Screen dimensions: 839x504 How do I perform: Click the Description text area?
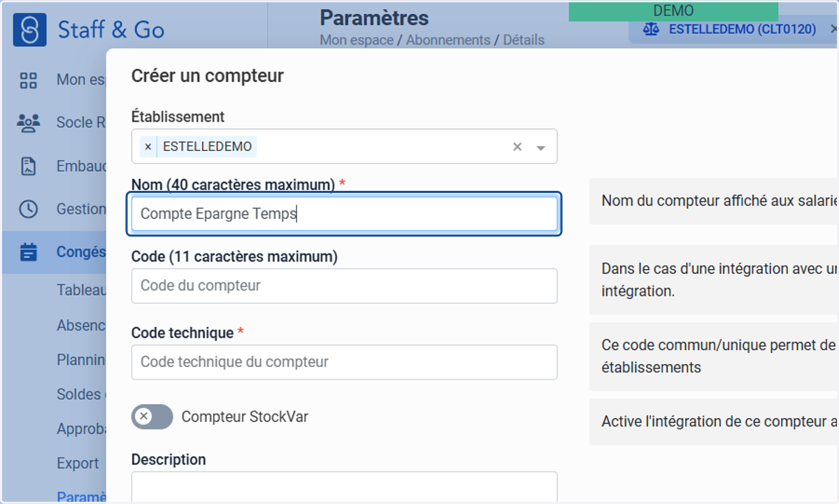[345, 487]
